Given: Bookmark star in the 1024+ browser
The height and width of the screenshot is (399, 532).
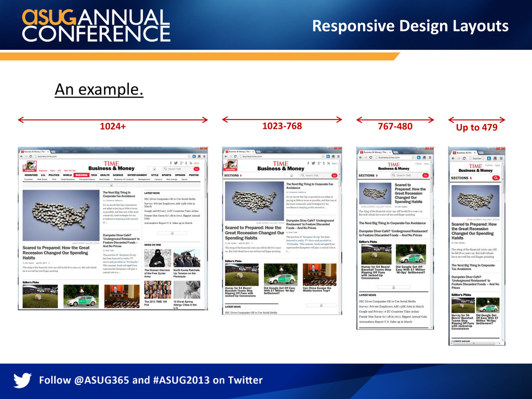Looking at the screenshot, I should click(189, 156).
